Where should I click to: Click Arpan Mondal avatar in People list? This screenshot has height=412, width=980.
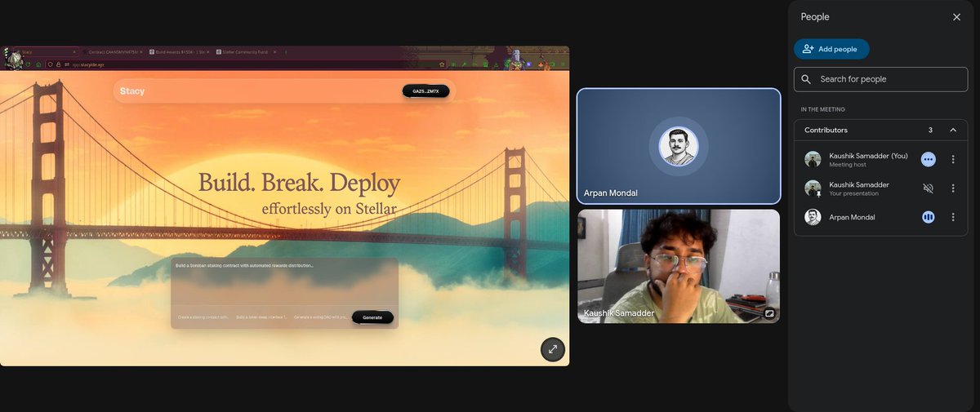[x=813, y=217]
